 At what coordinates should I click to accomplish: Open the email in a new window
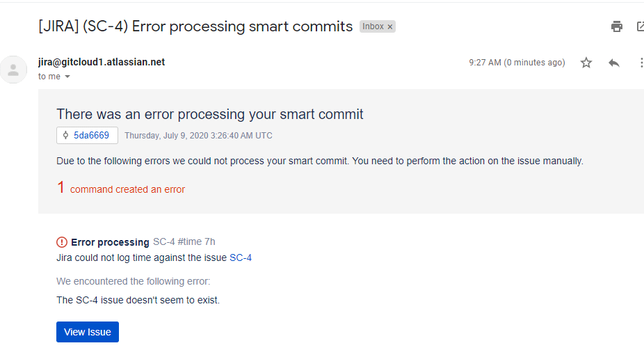pyautogui.click(x=641, y=26)
